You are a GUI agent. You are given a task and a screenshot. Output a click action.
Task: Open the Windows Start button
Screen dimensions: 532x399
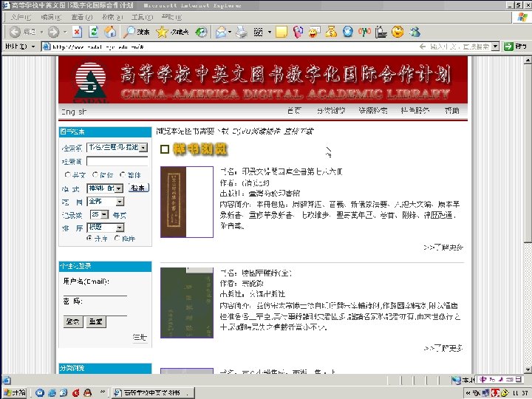pos(15,392)
